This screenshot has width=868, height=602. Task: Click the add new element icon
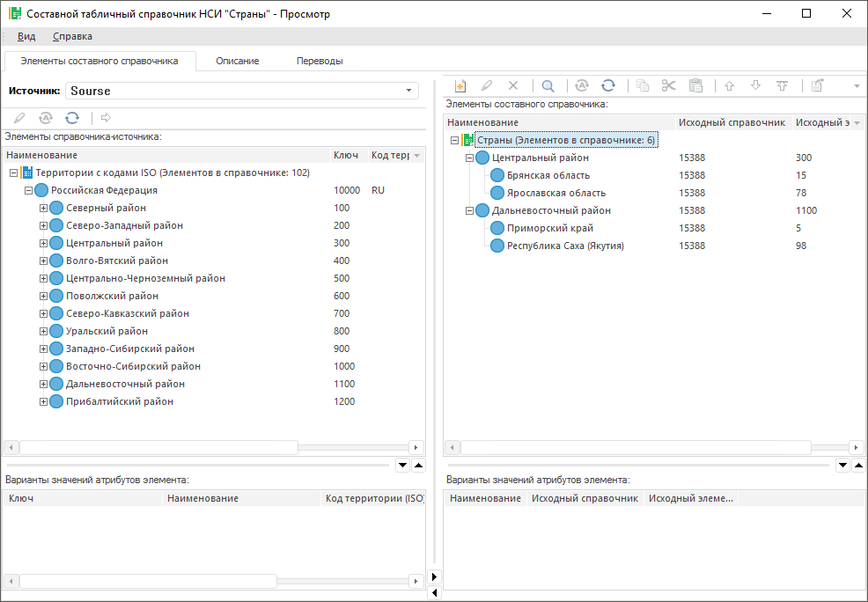[x=460, y=86]
